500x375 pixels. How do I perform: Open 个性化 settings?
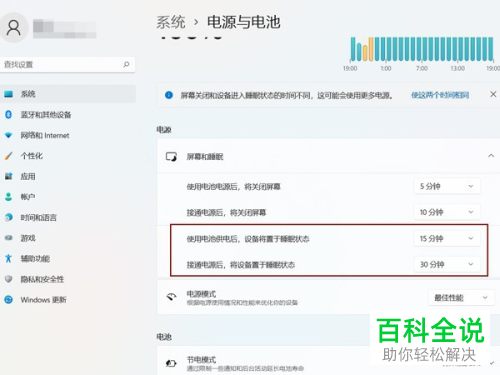[68, 156]
